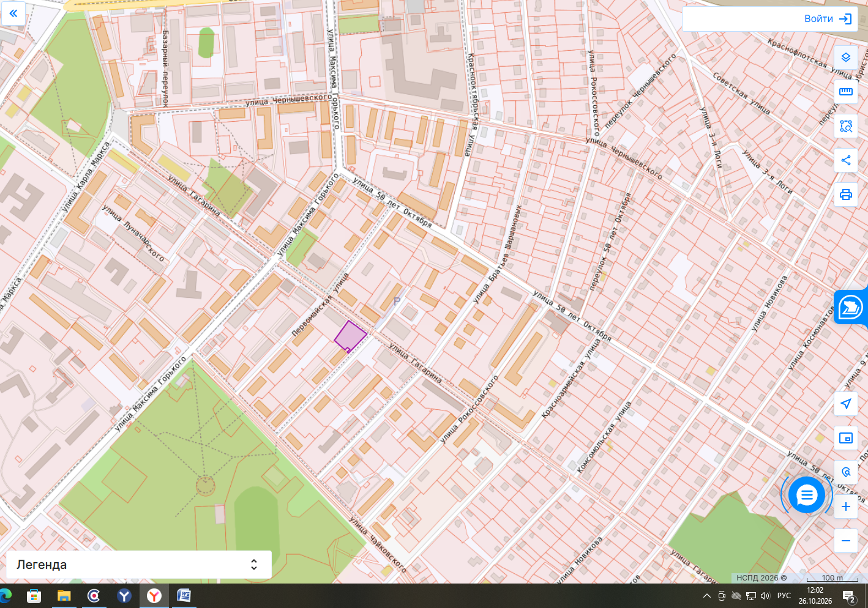Viewport: 868px width, 608px height.
Task: Zoom in on the map
Action: [x=846, y=506]
